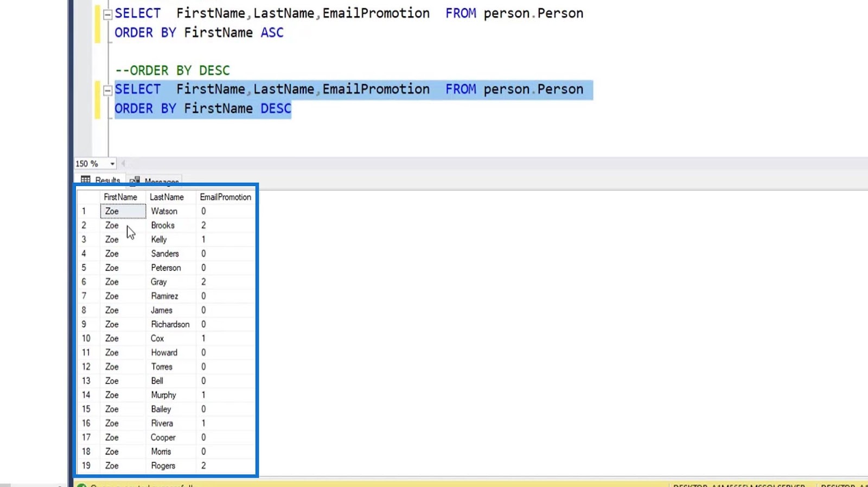Click the EmailPromotion column header
Image resolution: width=868 pixels, height=487 pixels.
tap(226, 197)
